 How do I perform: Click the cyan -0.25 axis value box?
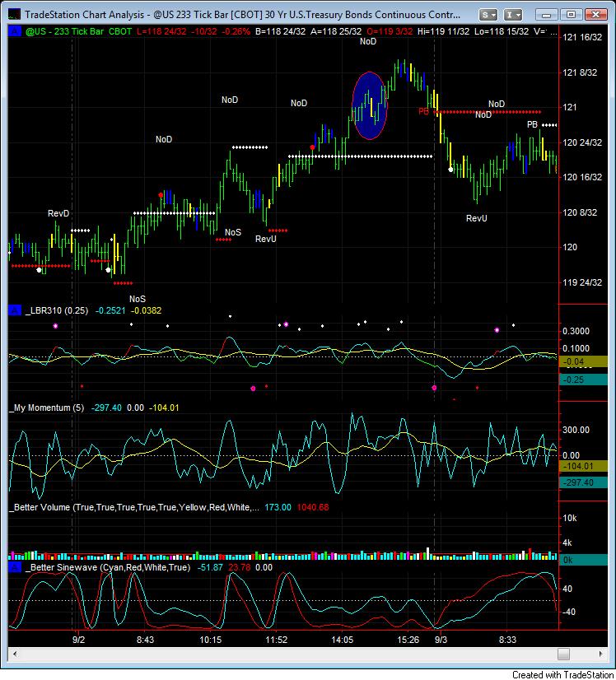point(582,380)
